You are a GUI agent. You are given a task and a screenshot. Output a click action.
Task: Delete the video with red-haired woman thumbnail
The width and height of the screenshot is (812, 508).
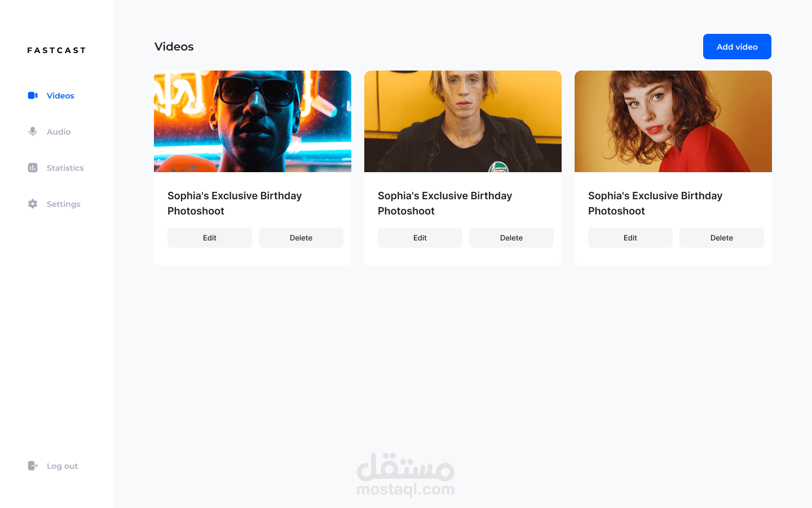[x=722, y=238]
